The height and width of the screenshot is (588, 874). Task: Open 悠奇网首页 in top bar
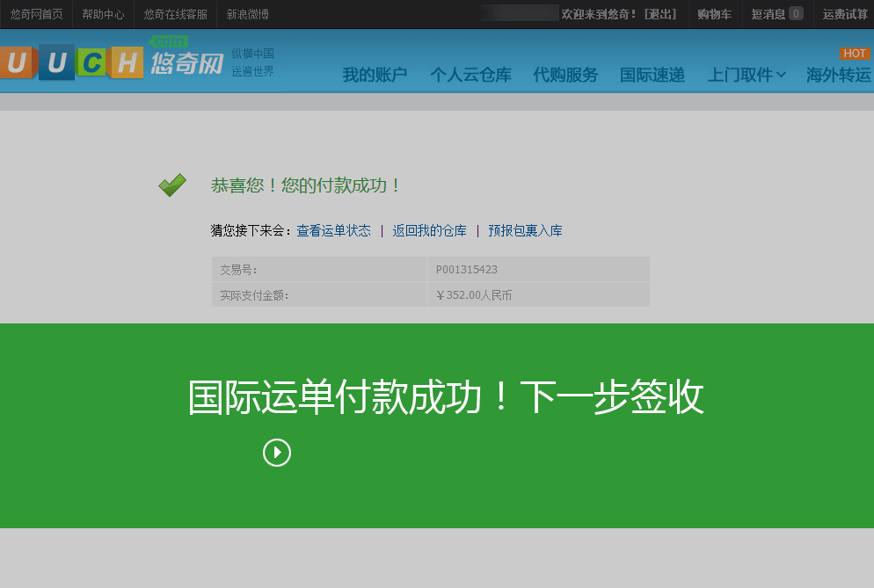click(36, 14)
